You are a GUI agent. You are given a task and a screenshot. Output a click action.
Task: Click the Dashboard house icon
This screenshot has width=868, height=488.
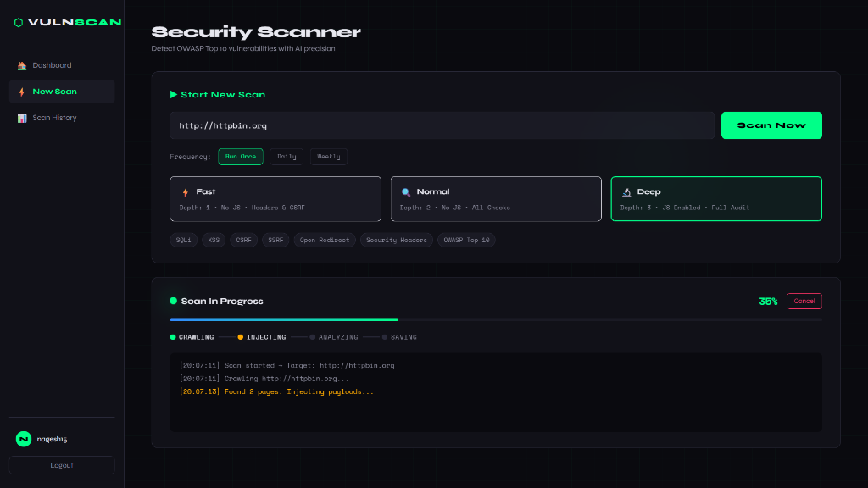pyautogui.click(x=22, y=66)
